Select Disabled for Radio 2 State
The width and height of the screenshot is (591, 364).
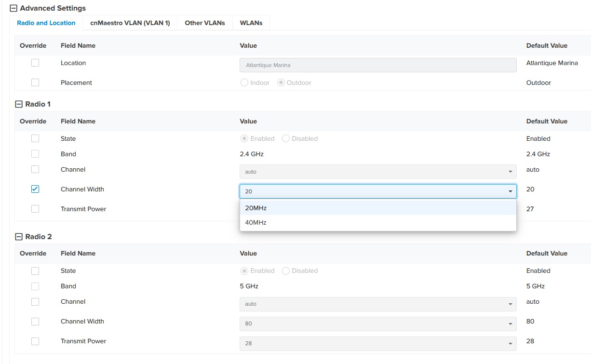click(286, 271)
